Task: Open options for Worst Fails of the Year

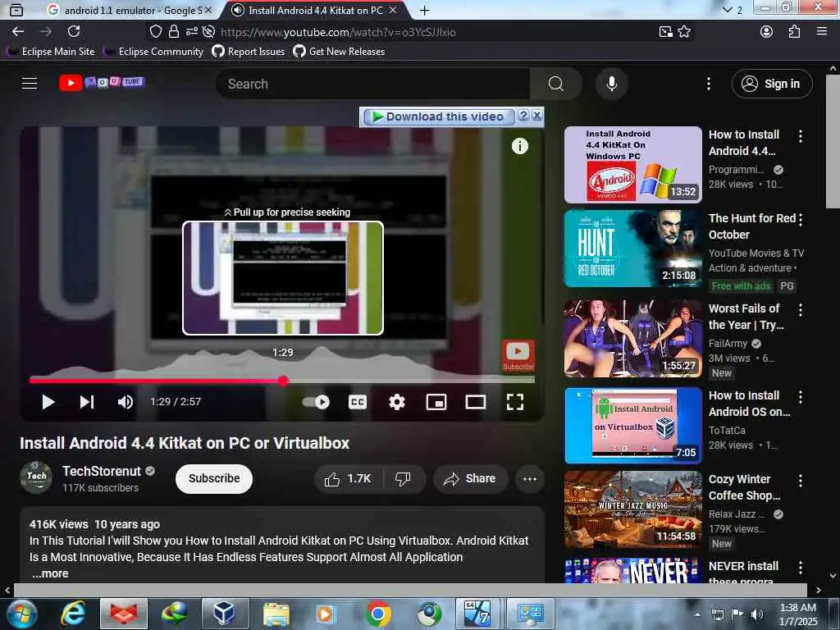Action: click(x=801, y=309)
